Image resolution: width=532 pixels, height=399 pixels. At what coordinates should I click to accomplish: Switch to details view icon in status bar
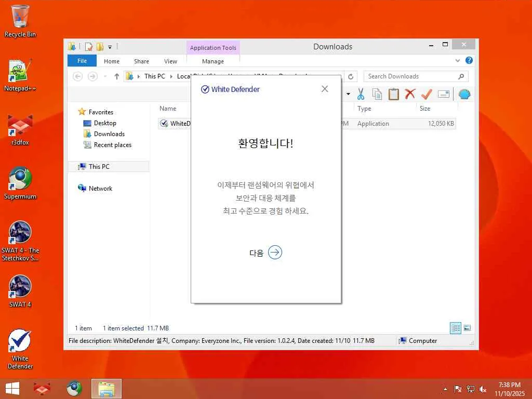tap(455, 328)
